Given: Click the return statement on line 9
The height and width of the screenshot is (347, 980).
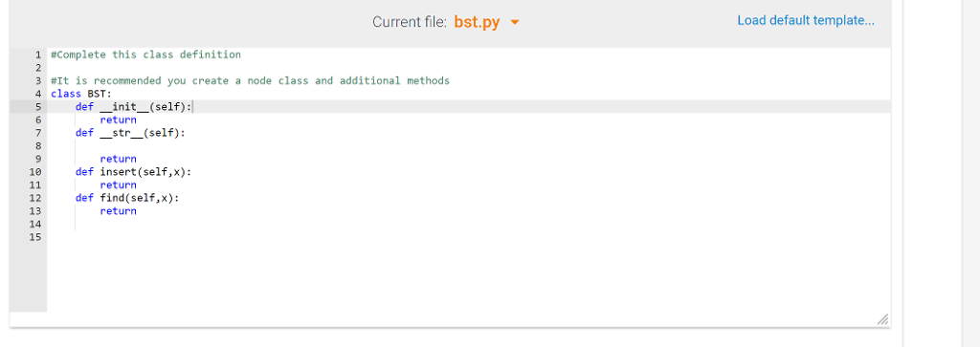Looking at the screenshot, I should pos(118,159).
